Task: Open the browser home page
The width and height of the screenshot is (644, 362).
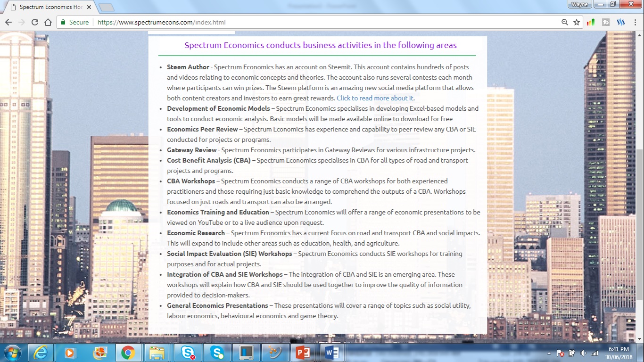Action: click(x=48, y=22)
